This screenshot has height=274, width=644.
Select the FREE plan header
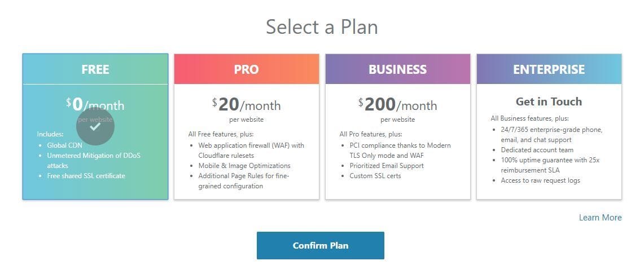pos(95,69)
